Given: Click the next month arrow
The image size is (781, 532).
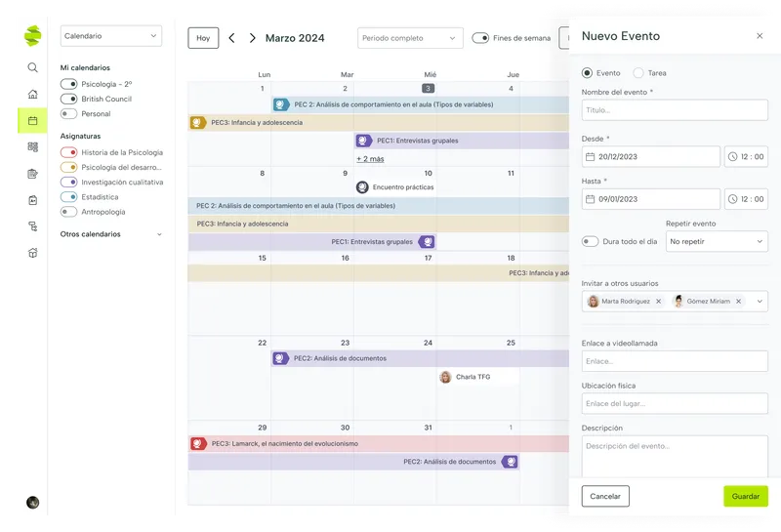Looking at the screenshot, I should (x=253, y=38).
